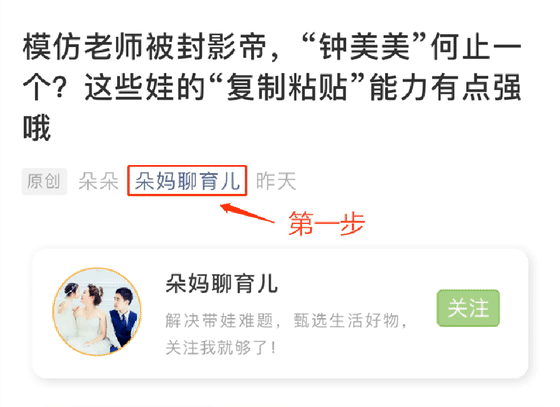Click the quoted name “钟美美” in the title

click(x=364, y=46)
